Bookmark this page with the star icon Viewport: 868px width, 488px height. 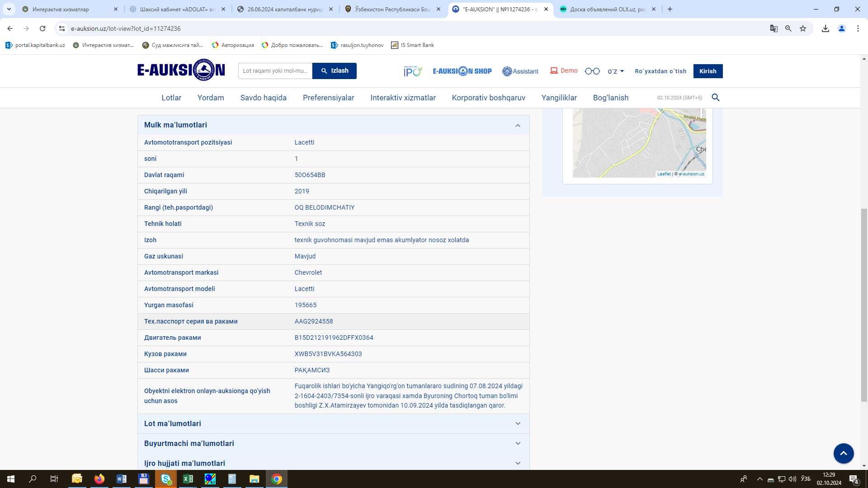coord(803,28)
